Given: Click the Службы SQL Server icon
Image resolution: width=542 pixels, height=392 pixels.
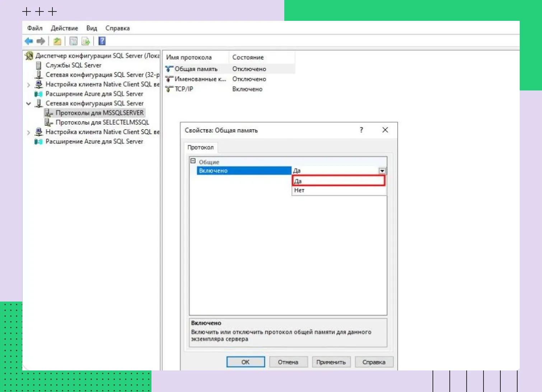Looking at the screenshot, I should coord(39,65).
